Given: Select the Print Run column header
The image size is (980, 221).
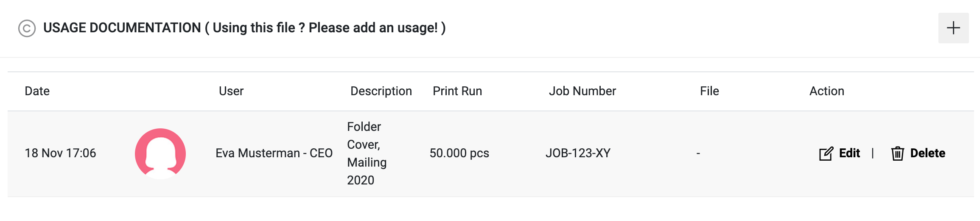Looking at the screenshot, I should (457, 91).
